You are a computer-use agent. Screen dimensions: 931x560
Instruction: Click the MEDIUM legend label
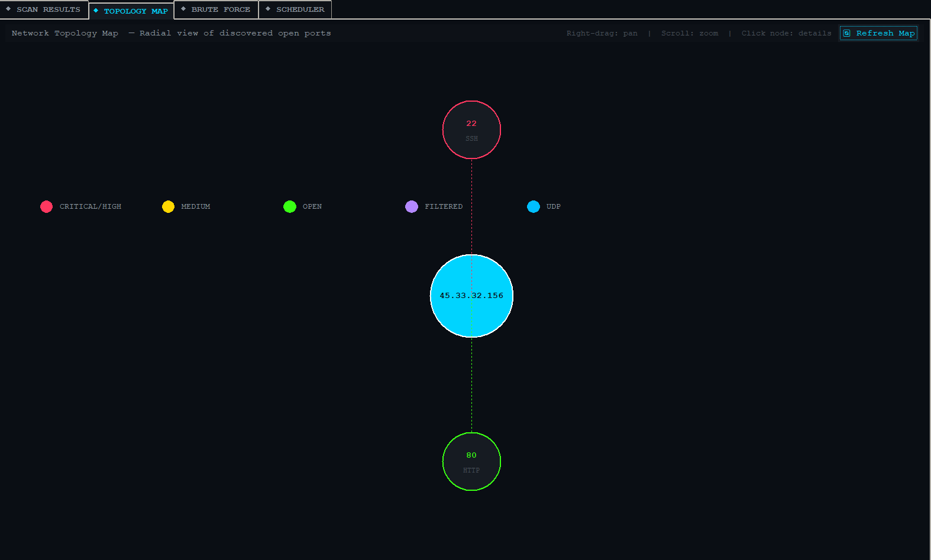pyautogui.click(x=196, y=206)
